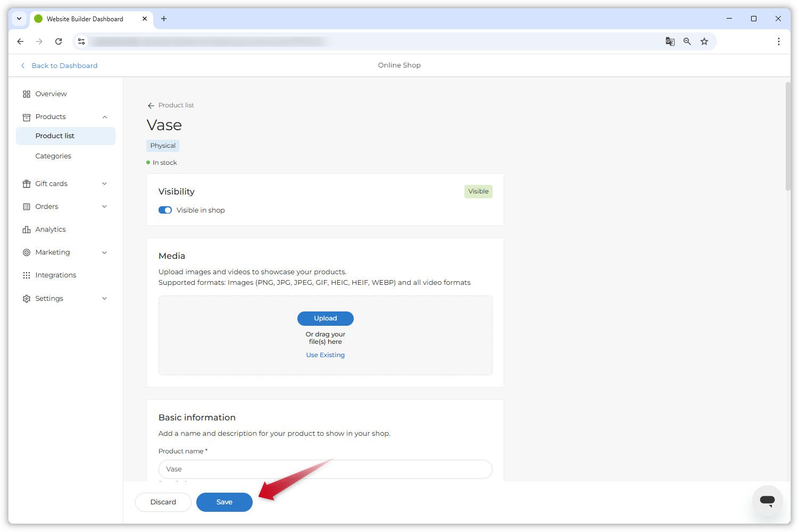Click the Product name input field
The width and height of the screenshot is (799, 532).
[325, 469]
